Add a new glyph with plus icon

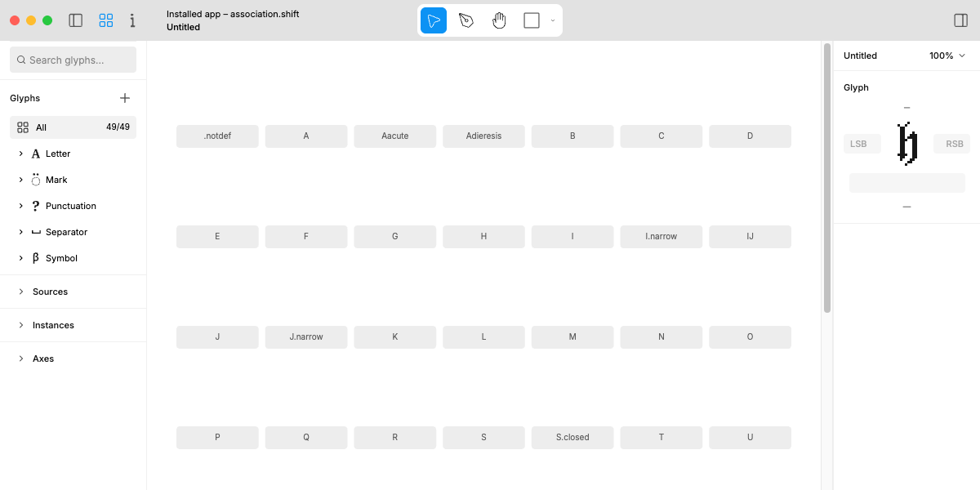[x=125, y=98]
